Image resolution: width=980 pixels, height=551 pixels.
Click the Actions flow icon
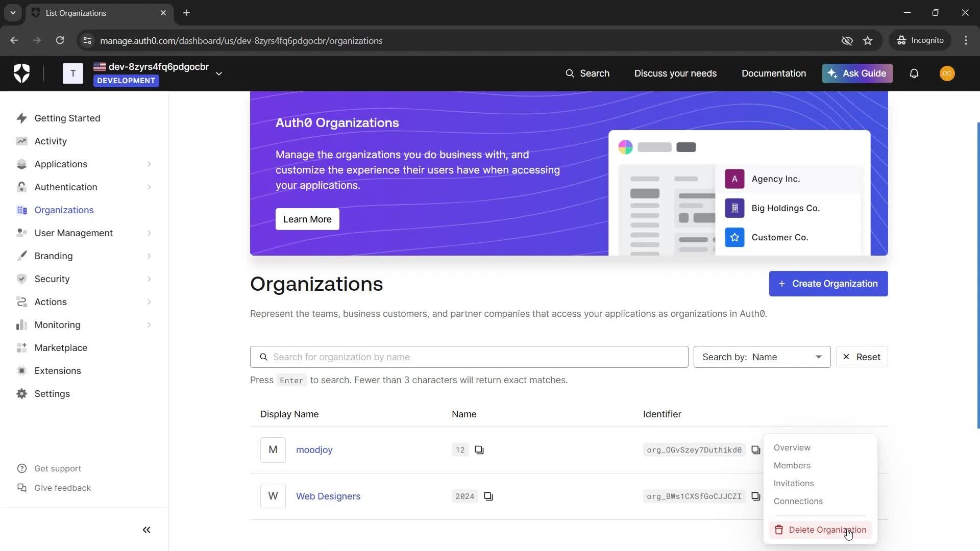(x=21, y=302)
